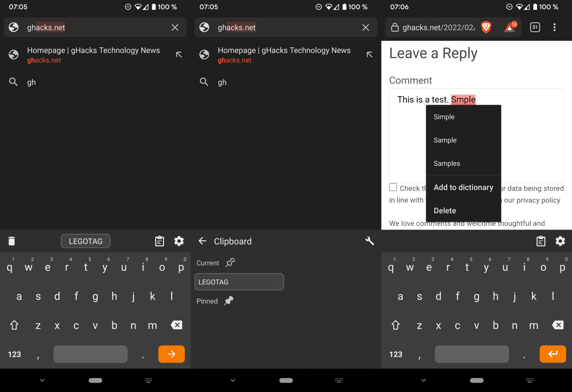Hide the left keyboard with the down chevron

(42, 380)
